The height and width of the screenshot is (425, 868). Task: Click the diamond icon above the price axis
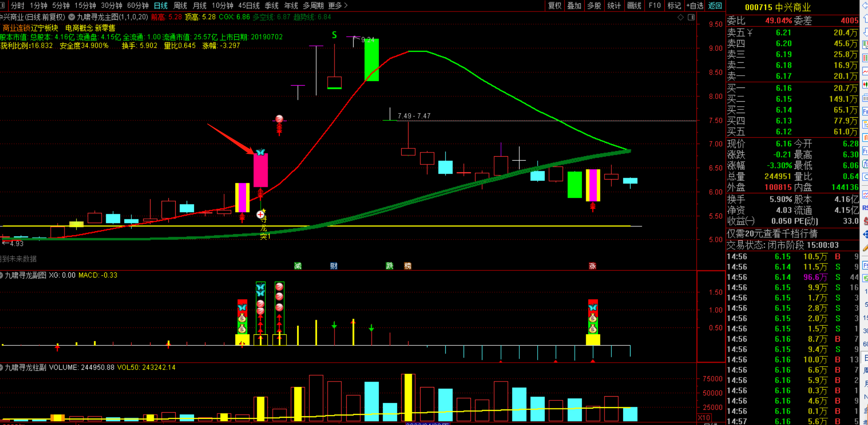click(x=680, y=17)
